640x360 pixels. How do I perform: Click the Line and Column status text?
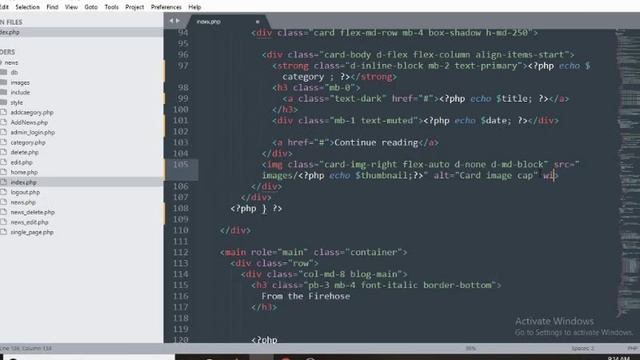coord(26,348)
